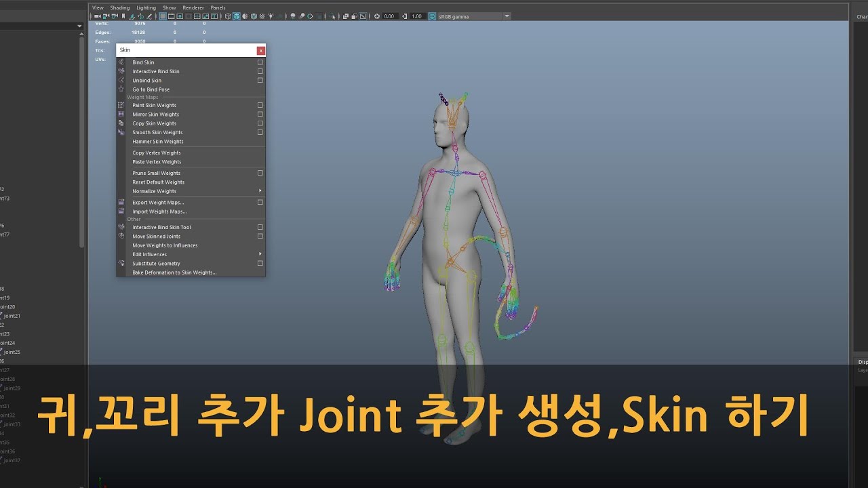The width and height of the screenshot is (868, 488).
Task: Open Mirror Skin Weights option box
Action: pos(260,115)
